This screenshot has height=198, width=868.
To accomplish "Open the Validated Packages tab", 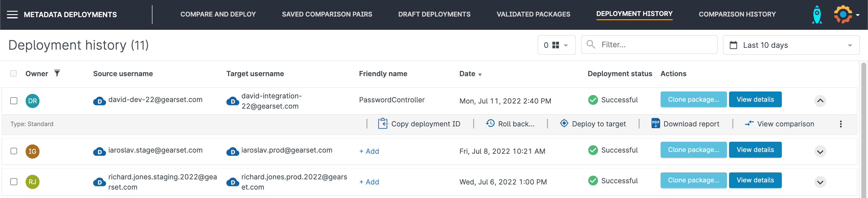I will coord(533,14).
